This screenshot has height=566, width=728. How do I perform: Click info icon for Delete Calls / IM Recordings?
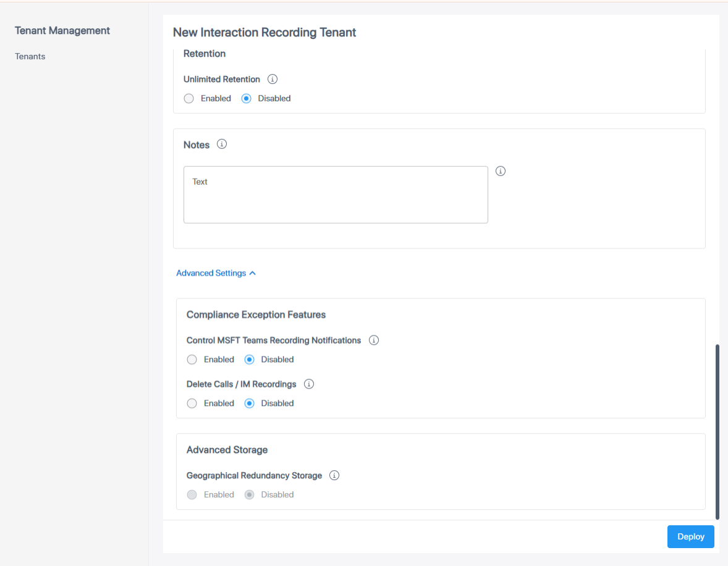(309, 384)
